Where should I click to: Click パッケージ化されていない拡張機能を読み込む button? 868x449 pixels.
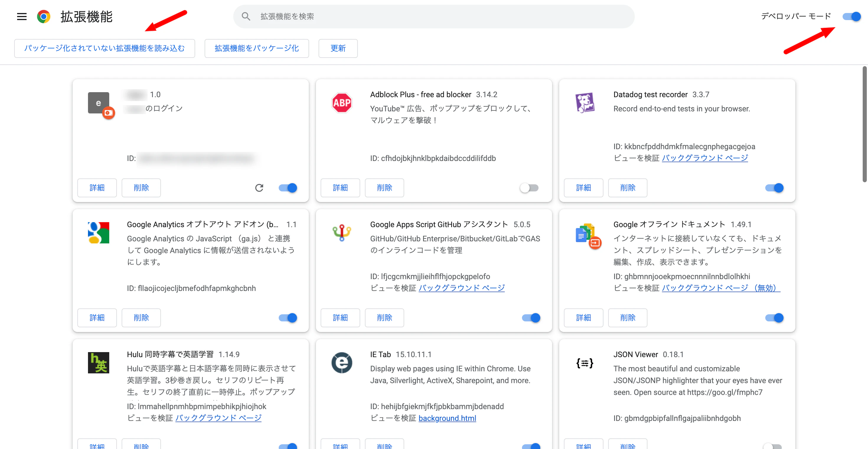105,48
